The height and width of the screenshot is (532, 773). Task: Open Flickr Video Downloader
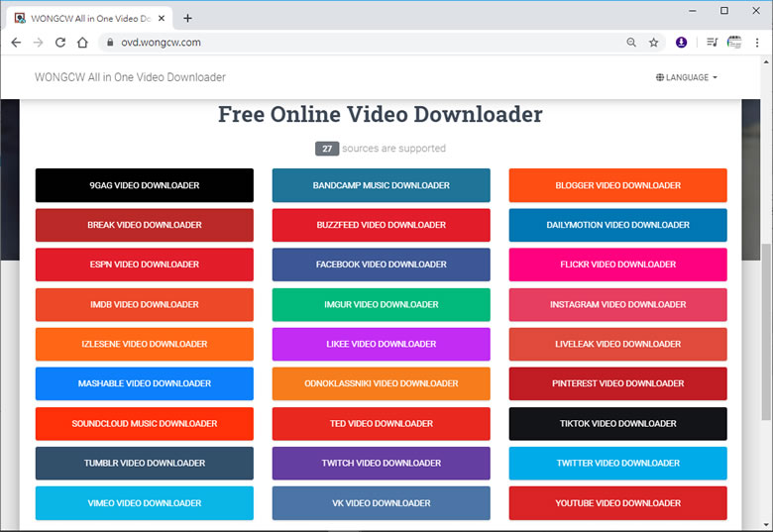617,265
